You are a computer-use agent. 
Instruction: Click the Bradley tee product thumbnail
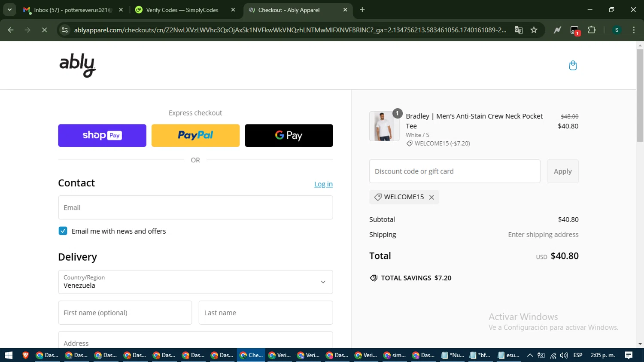click(384, 126)
